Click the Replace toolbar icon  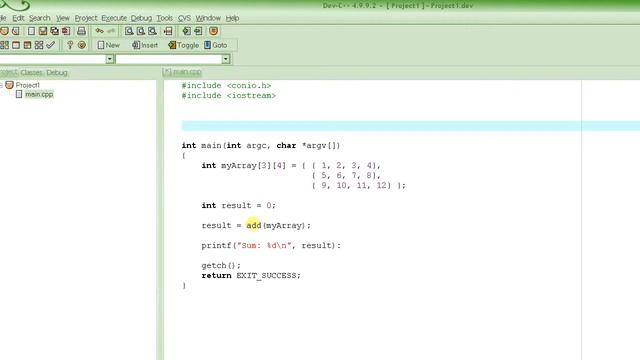pyautogui.click(x=141, y=31)
